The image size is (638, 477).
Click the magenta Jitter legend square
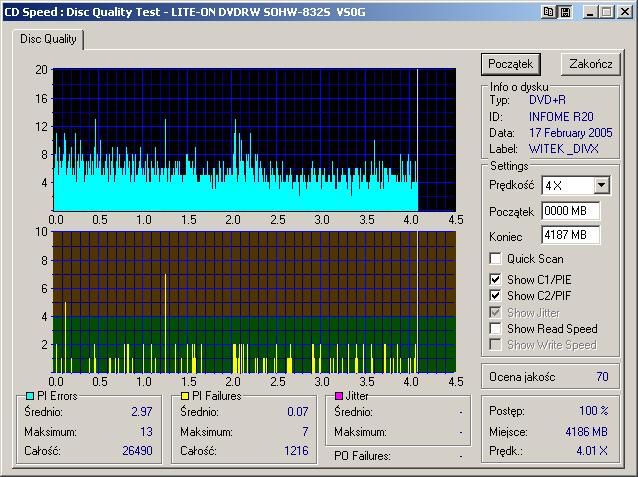click(340, 397)
